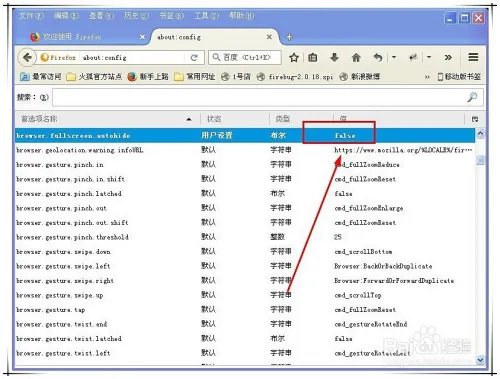Select the browser.gesture.swipe.right row
Image resolution: width=500 pixels, height=379 pixels.
pos(245,281)
